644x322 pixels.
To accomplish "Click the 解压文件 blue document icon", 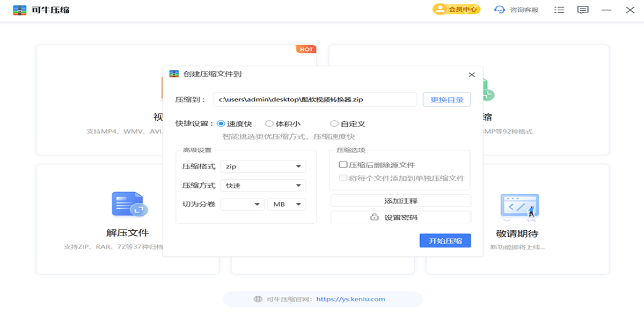I will coord(129,204).
